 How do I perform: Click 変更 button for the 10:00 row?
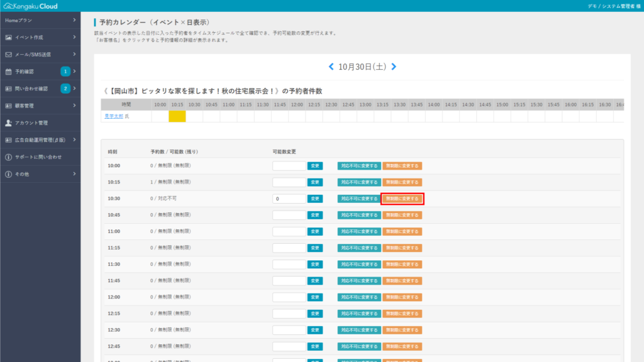pyautogui.click(x=315, y=166)
